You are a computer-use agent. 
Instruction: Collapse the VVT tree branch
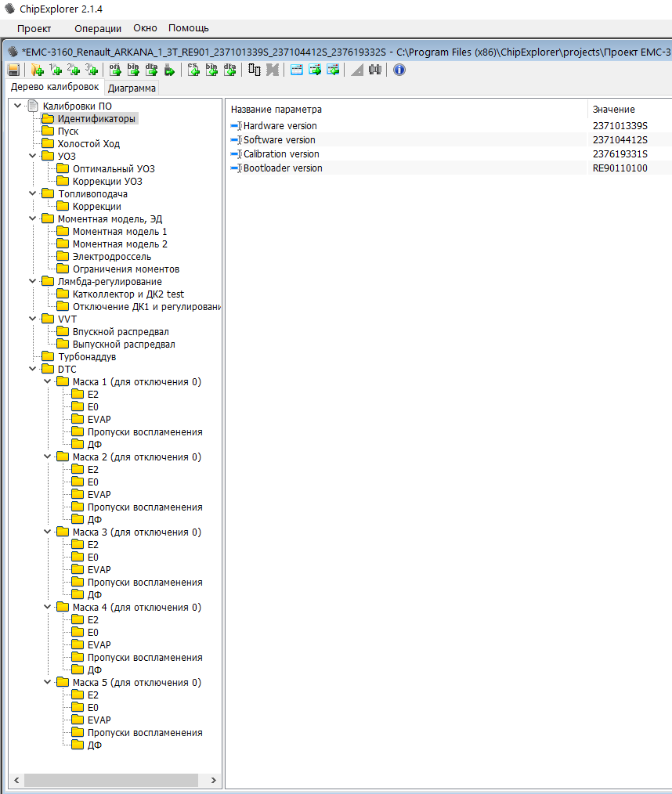click(33, 319)
